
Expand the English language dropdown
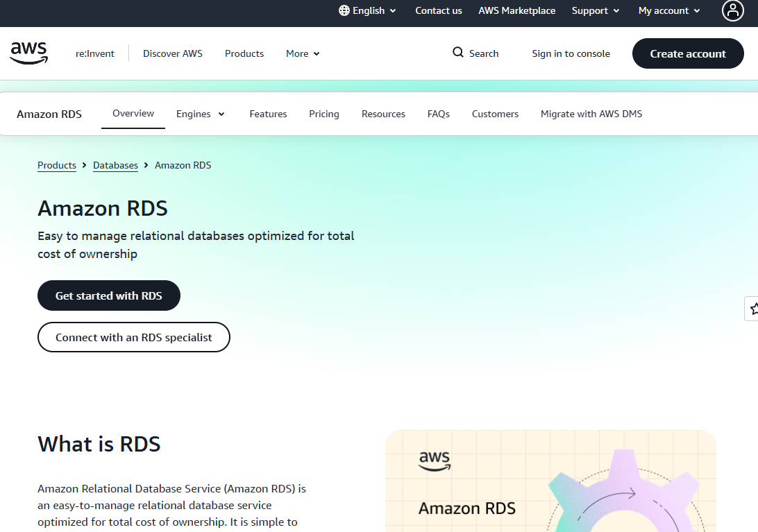(x=368, y=10)
